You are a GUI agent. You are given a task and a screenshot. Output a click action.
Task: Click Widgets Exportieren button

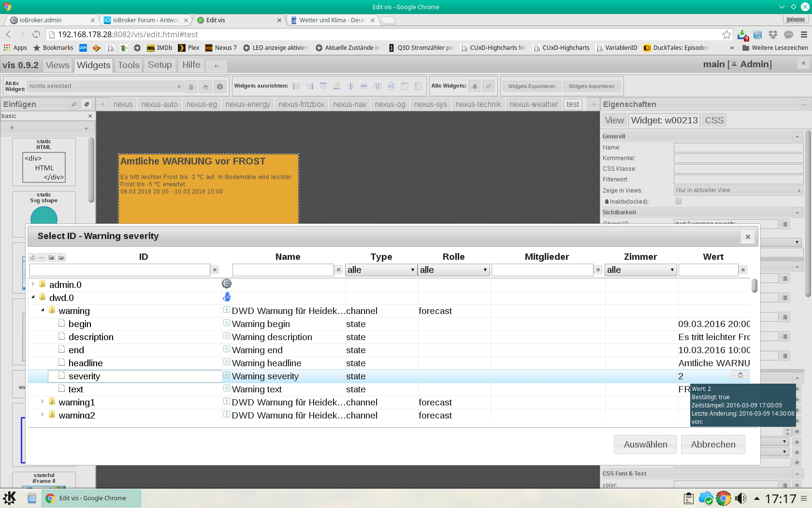coord(531,86)
